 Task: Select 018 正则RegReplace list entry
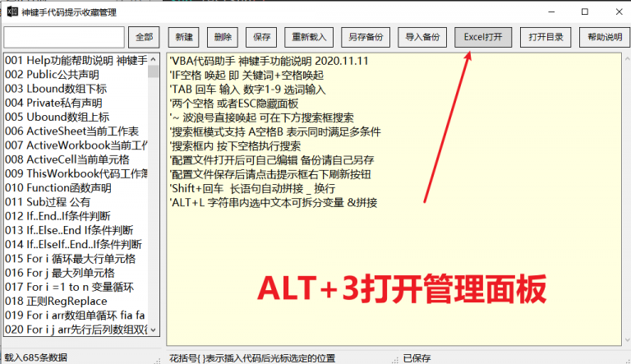point(56,301)
